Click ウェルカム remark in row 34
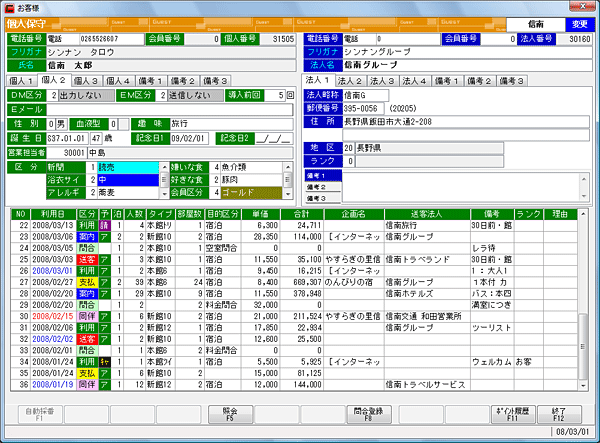 pos(491,362)
